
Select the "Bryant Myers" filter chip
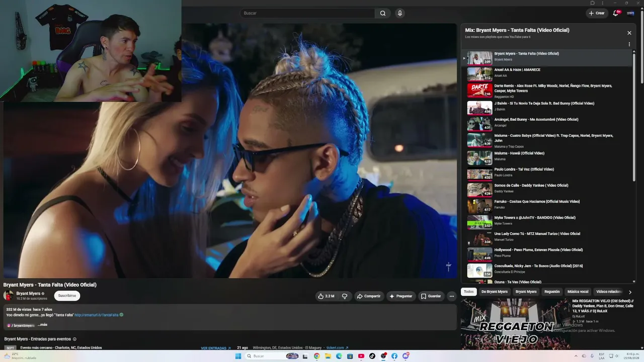[526, 292]
